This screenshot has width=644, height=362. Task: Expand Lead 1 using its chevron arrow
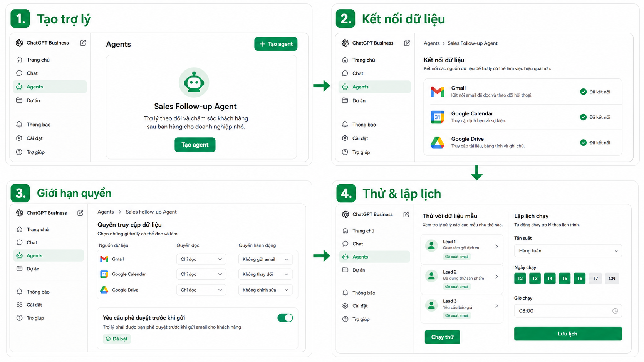pos(496,246)
